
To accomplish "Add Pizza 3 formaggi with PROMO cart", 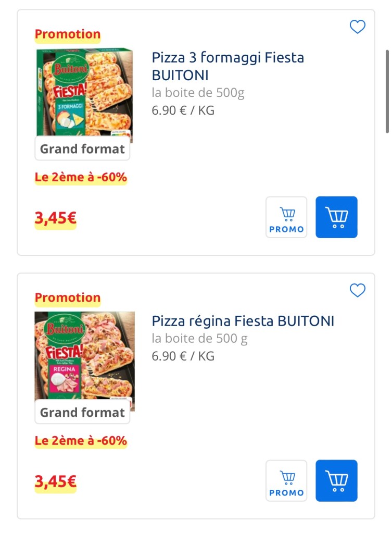I will 286,217.
